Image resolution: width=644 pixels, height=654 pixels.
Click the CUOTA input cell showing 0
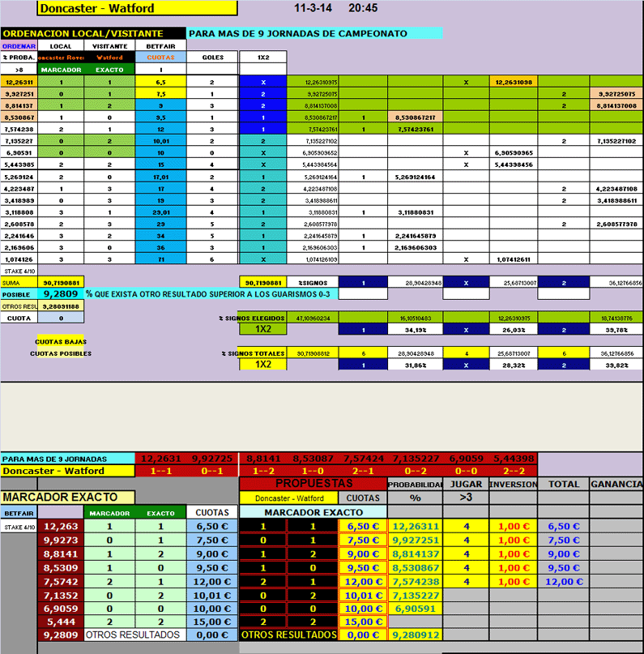pyautogui.click(x=61, y=318)
